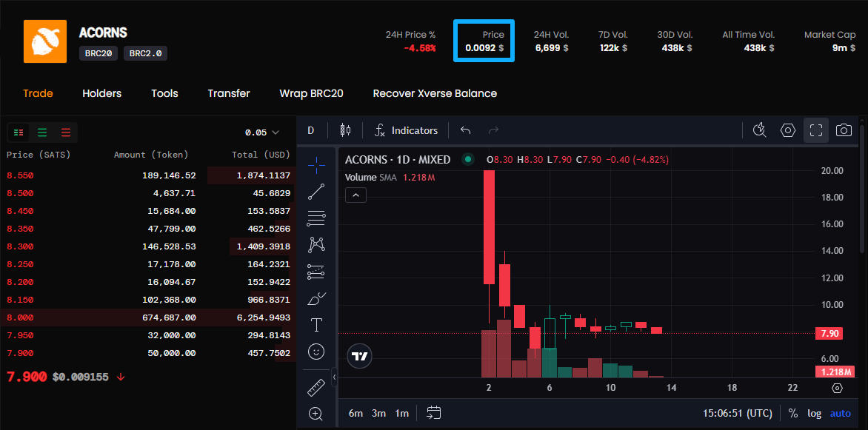The image size is (868, 430).
Task: Click the $0.009155 last price value
Action: point(80,377)
